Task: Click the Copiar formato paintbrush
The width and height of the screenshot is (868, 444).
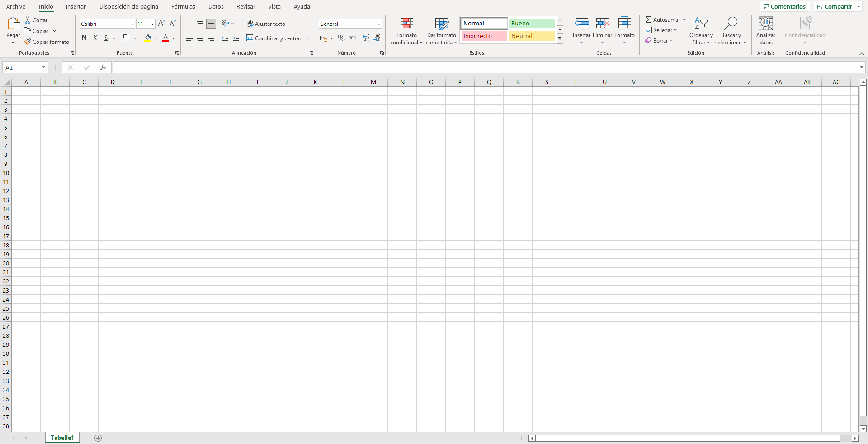Action: (x=28, y=42)
